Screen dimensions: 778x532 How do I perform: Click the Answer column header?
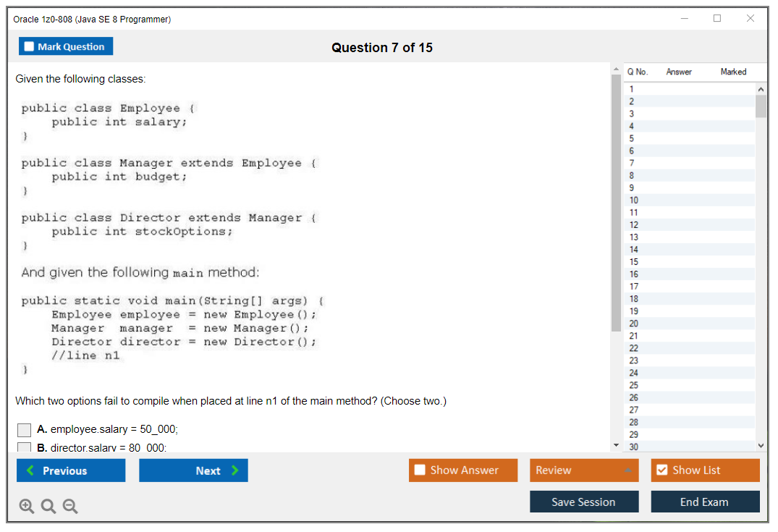[x=678, y=72]
